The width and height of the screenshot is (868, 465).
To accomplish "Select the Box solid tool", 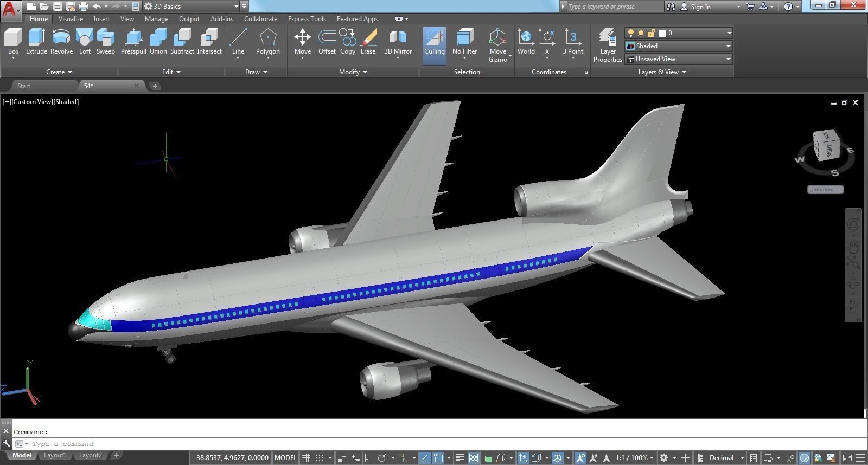I will (13, 42).
